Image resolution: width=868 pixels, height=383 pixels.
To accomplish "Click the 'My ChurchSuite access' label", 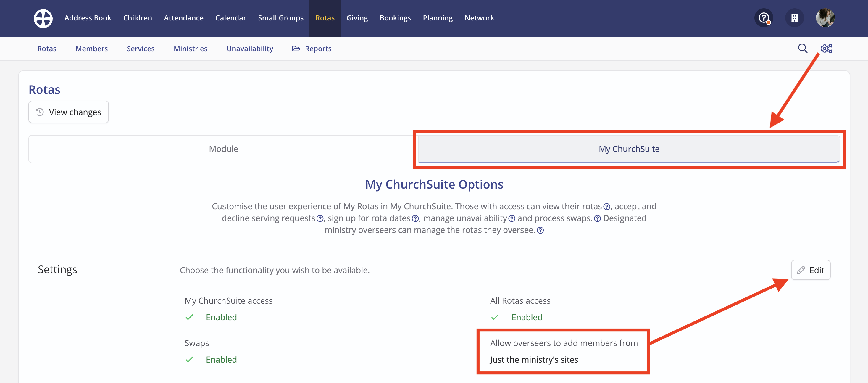I will (x=228, y=301).
